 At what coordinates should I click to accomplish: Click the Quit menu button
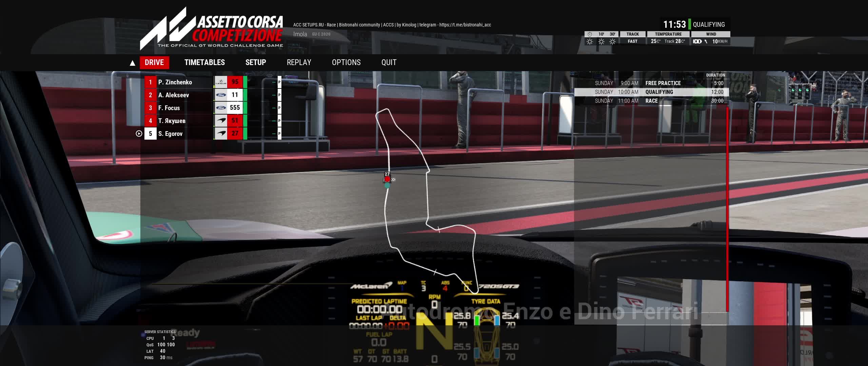[x=389, y=62]
